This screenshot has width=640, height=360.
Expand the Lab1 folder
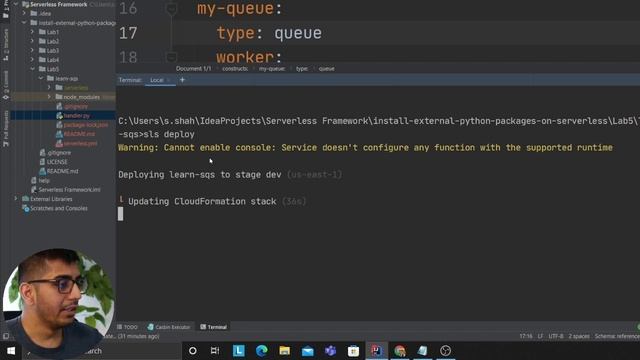pos(32,32)
